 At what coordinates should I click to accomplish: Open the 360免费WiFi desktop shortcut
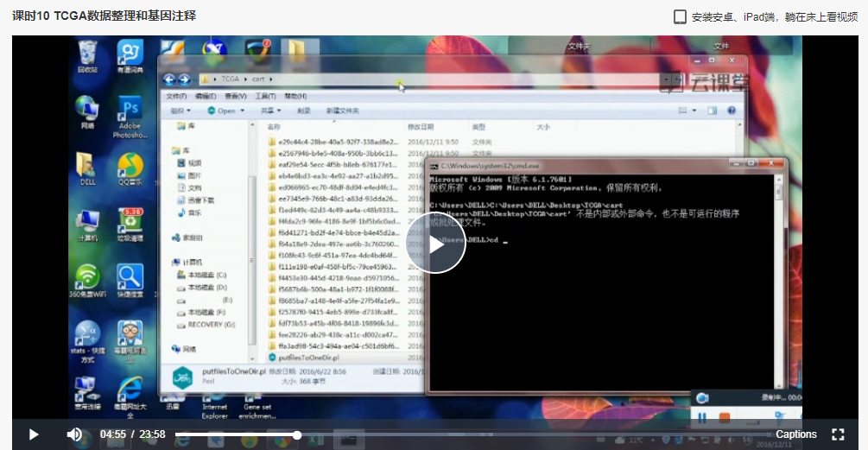pyautogui.click(x=87, y=282)
